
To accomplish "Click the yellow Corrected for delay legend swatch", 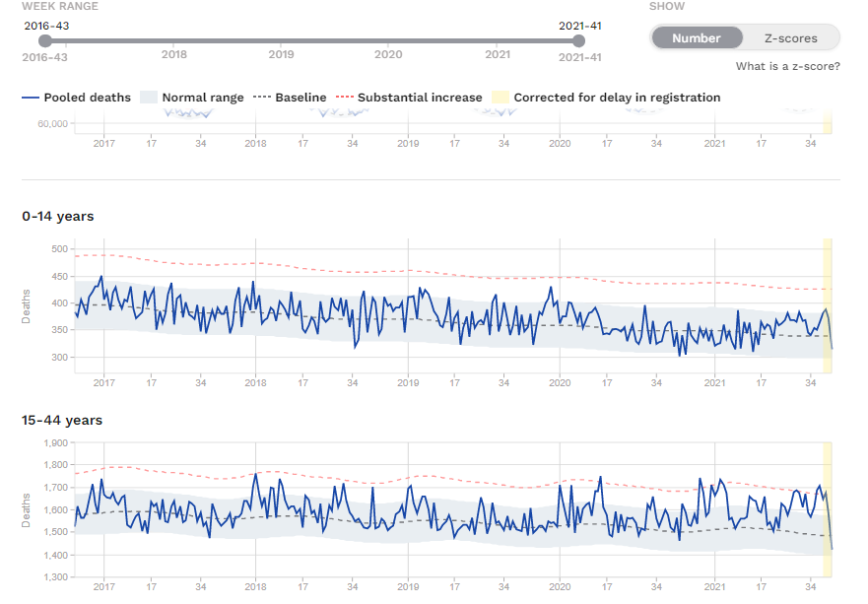I will 501,98.
